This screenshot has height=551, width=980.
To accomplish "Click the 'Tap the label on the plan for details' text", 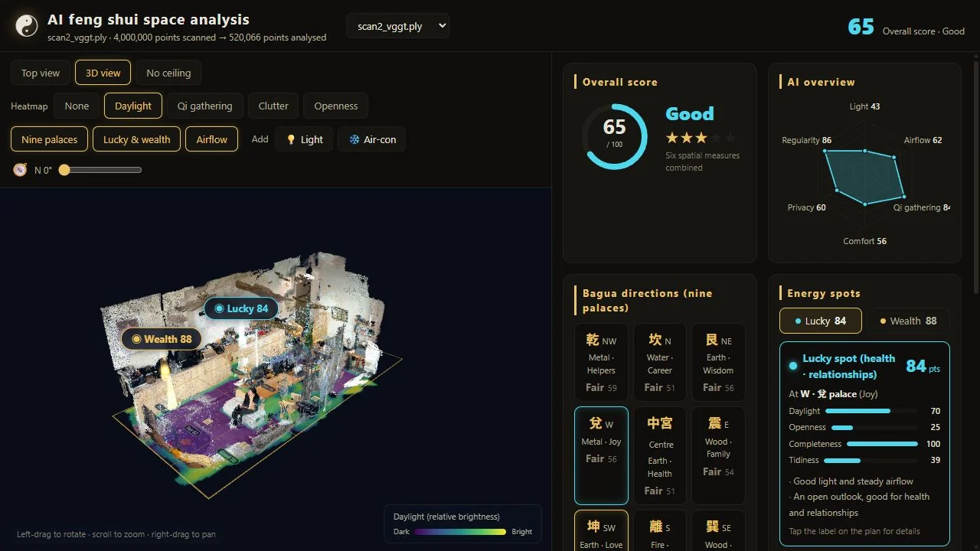I will (x=854, y=531).
